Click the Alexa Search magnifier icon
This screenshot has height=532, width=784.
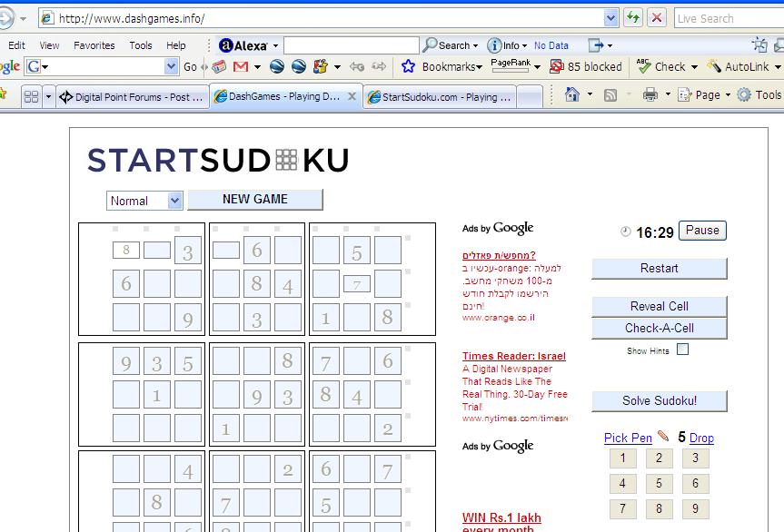430,45
